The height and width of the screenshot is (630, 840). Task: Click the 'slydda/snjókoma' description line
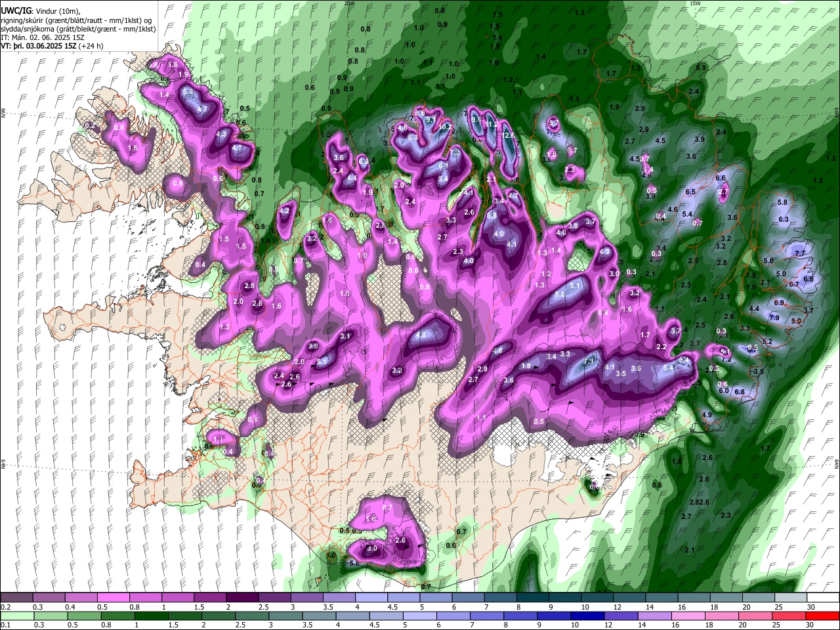pyautogui.click(x=78, y=30)
